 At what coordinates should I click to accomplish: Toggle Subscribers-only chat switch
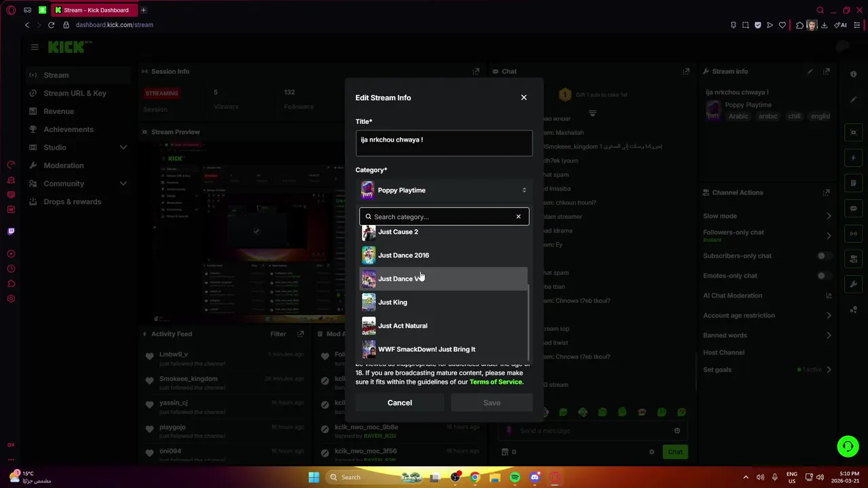pos(823,256)
